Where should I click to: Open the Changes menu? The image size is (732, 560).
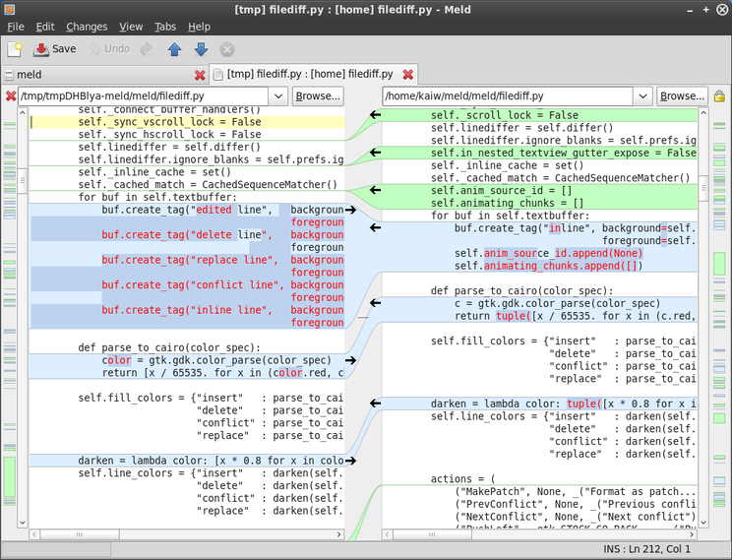click(87, 27)
